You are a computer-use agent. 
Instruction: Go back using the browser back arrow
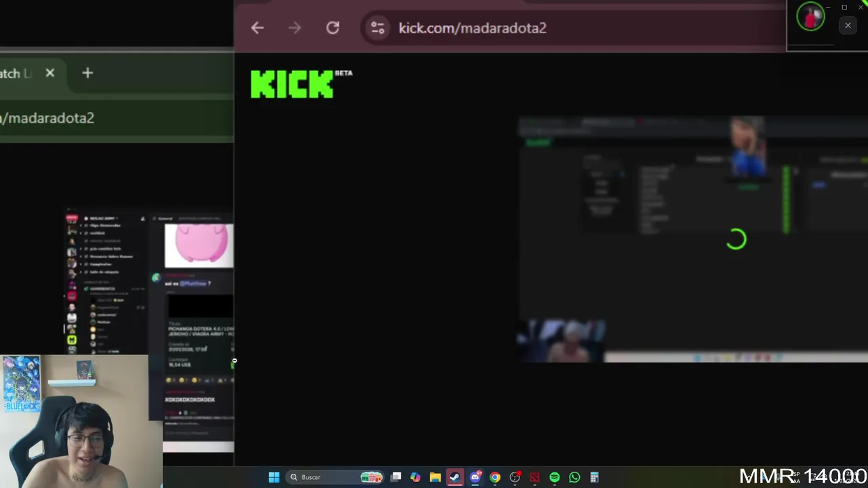point(257,28)
